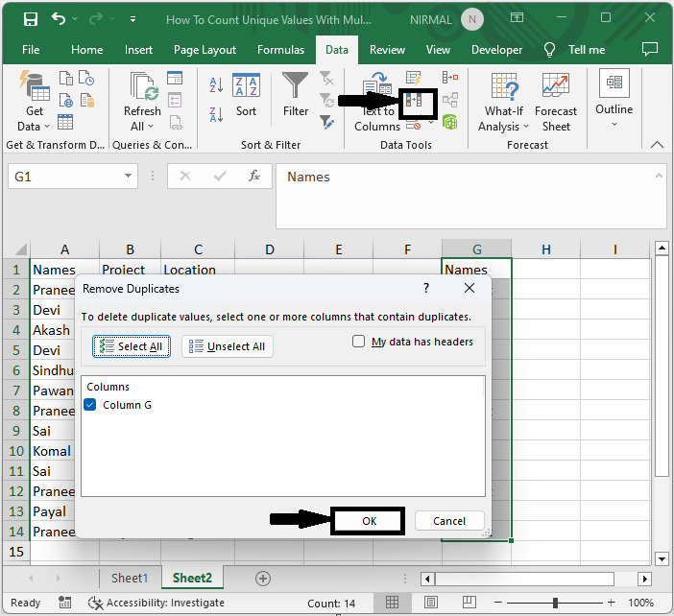Click Forecast Sheet icon
The width and height of the screenshot is (674, 616).
point(556,102)
